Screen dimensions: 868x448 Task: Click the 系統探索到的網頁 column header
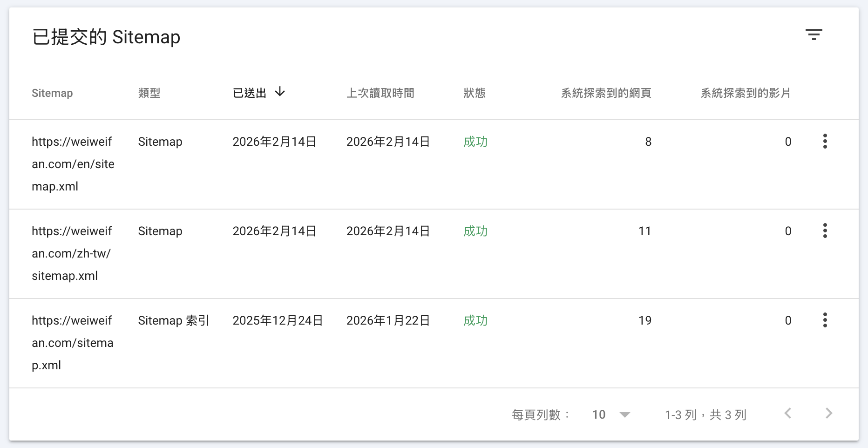coord(606,93)
